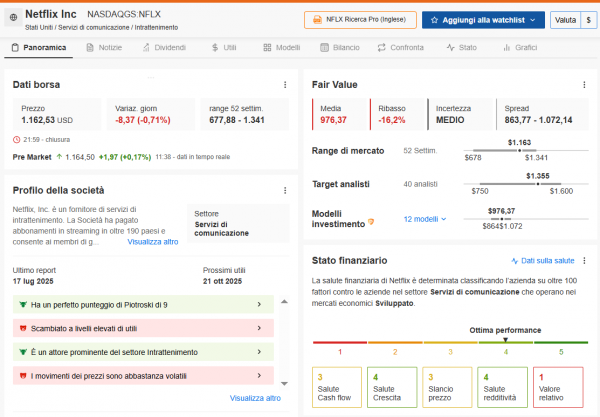Viewport: 600px width, 417px height.
Task: Expand the Aggiungi alla watchlist dropdown arrow
Action: 531,19
